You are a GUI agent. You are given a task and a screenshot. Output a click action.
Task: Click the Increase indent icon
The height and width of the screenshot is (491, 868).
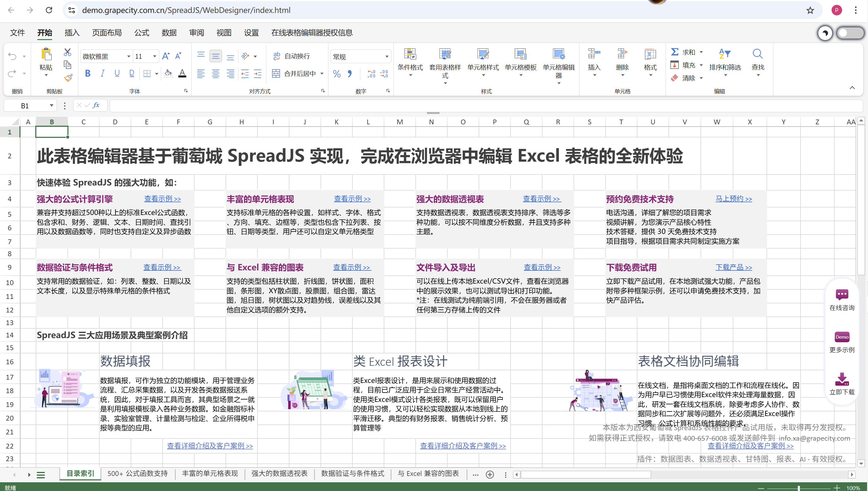point(258,73)
